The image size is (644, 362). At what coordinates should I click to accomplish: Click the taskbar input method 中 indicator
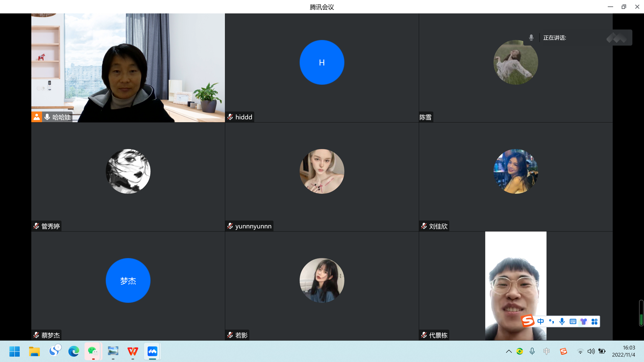tap(547, 351)
